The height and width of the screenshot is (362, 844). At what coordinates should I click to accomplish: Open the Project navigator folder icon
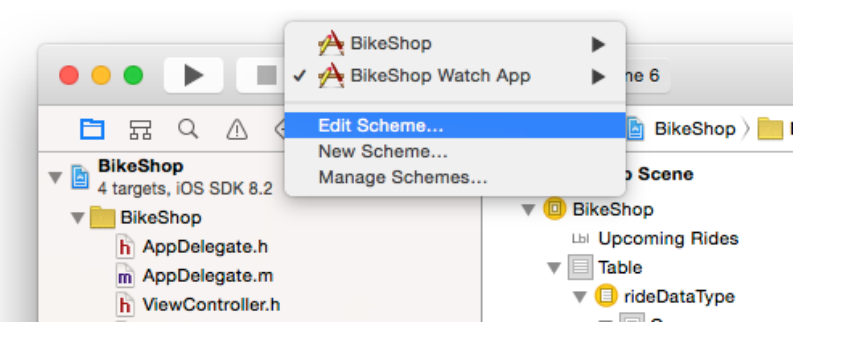[92, 130]
